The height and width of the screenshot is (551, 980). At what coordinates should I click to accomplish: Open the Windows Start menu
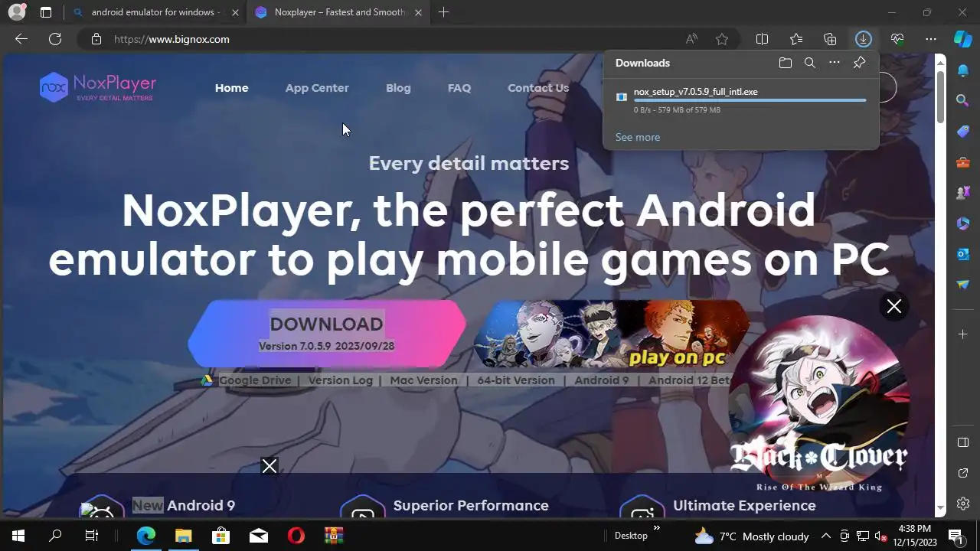coord(18,536)
